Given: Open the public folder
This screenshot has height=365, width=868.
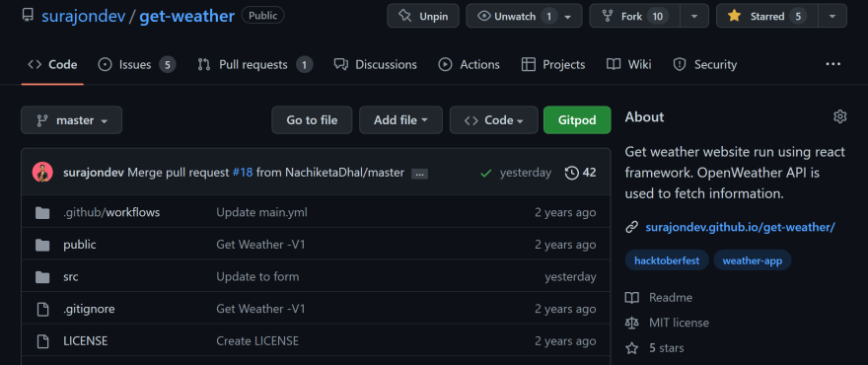Looking at the screenshot, I should [79, 245].
